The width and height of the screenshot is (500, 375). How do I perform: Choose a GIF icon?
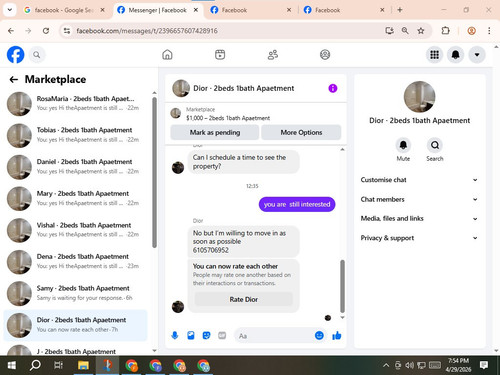click(x=222, y=335)
